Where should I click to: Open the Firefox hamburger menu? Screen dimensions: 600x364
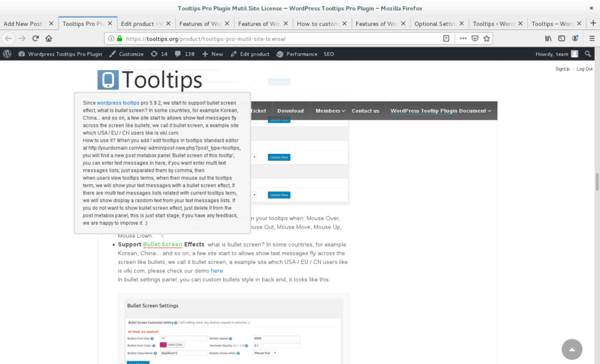click(592, 38)
